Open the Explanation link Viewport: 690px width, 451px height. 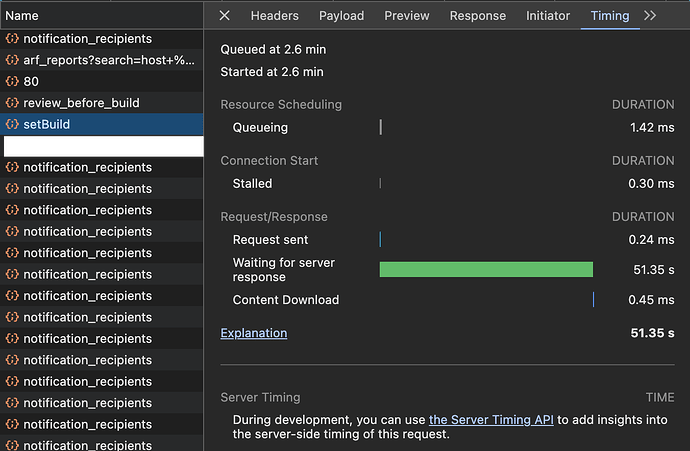(253, 333)
